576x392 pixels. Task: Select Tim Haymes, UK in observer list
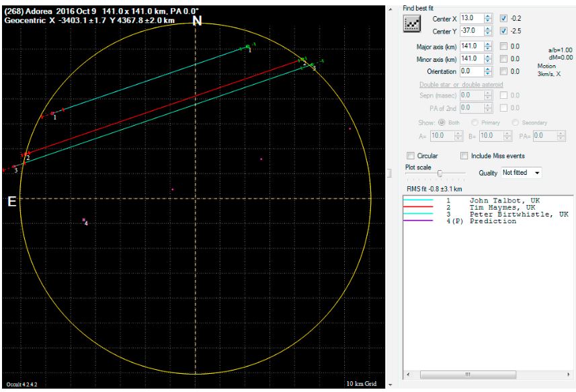(502, 207)
